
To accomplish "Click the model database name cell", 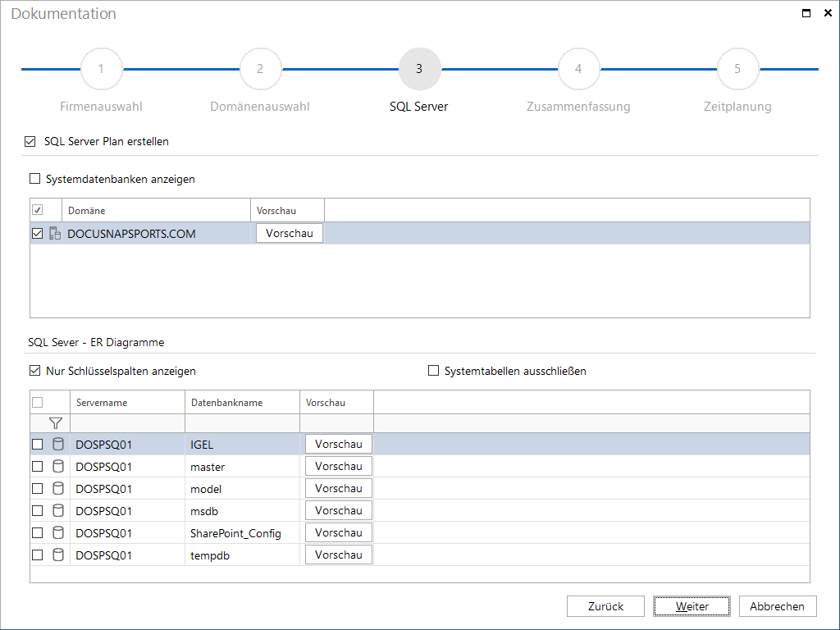I will point(242,489).
